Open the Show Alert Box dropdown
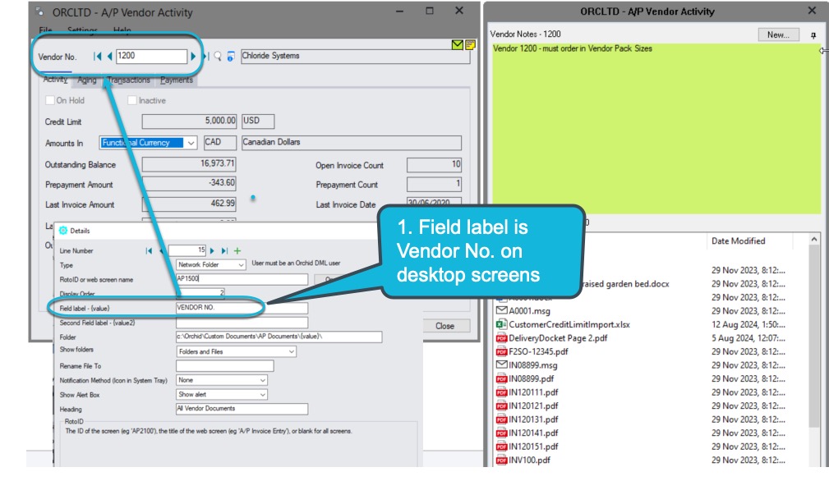The height and width of the screenshot is (504, 829). (x=262, y=395)
